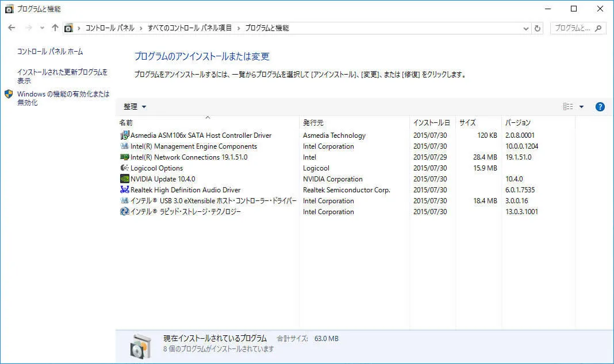Click the Realtek High Definition Audio icon
The image size is (614, 364).
(x=124, y=190)
